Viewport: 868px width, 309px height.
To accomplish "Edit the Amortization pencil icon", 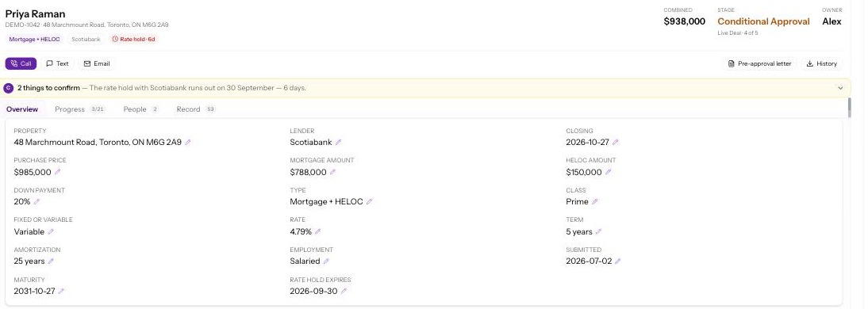I will [51, 261].
